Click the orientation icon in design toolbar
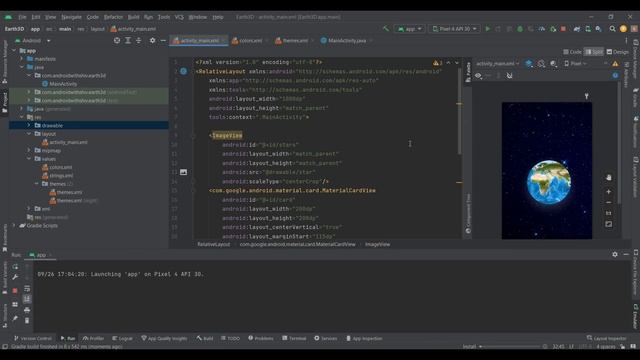The height and width of the screenshot is (360, 640). pyautogui.click(x=541, y=64)
